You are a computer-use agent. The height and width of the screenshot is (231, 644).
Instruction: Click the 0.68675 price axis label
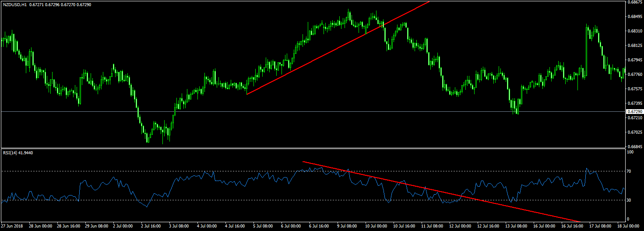634,2
